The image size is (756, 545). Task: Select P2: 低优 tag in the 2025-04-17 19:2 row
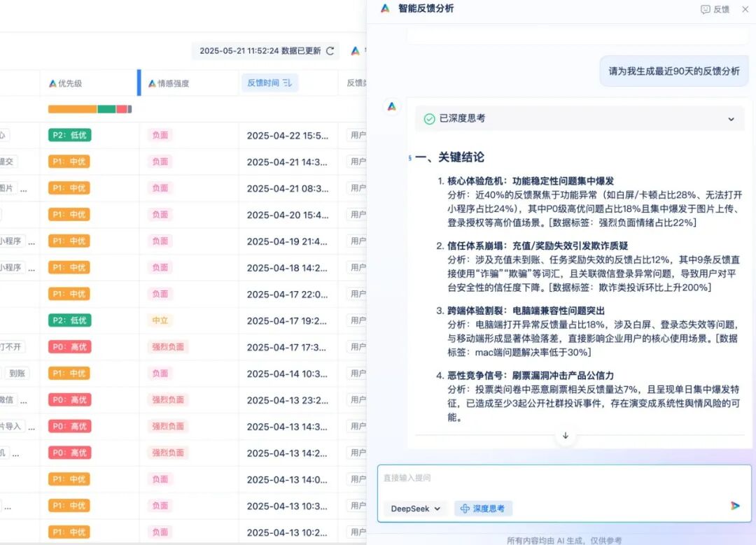[70, 320]
